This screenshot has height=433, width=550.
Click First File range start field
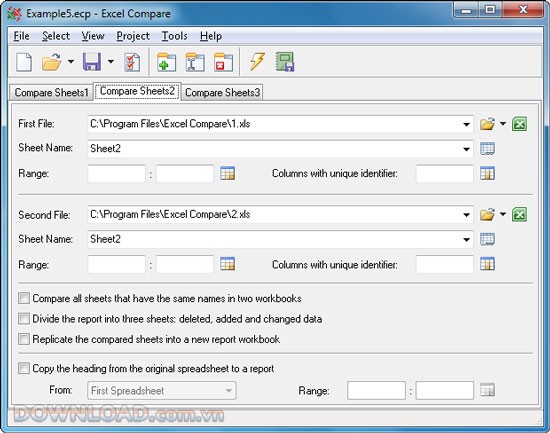116,174
